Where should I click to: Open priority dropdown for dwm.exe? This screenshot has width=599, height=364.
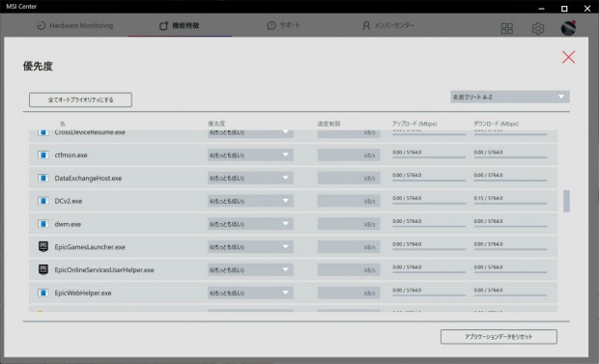(250, 224)
